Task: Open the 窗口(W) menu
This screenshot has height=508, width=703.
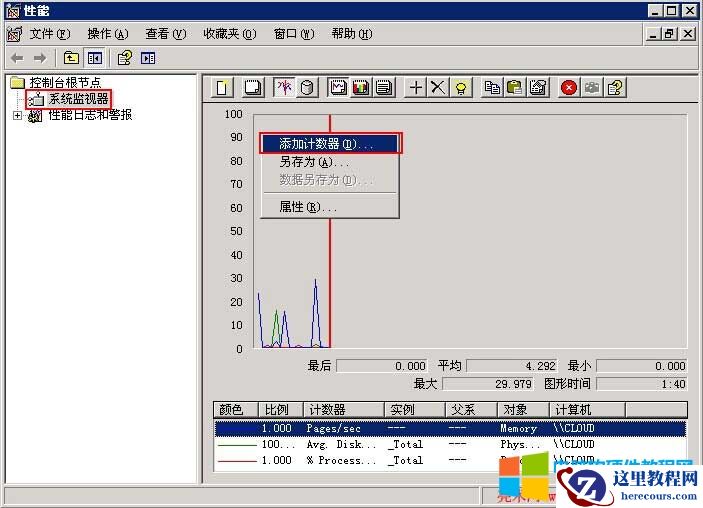Action: tap(294, 34)
